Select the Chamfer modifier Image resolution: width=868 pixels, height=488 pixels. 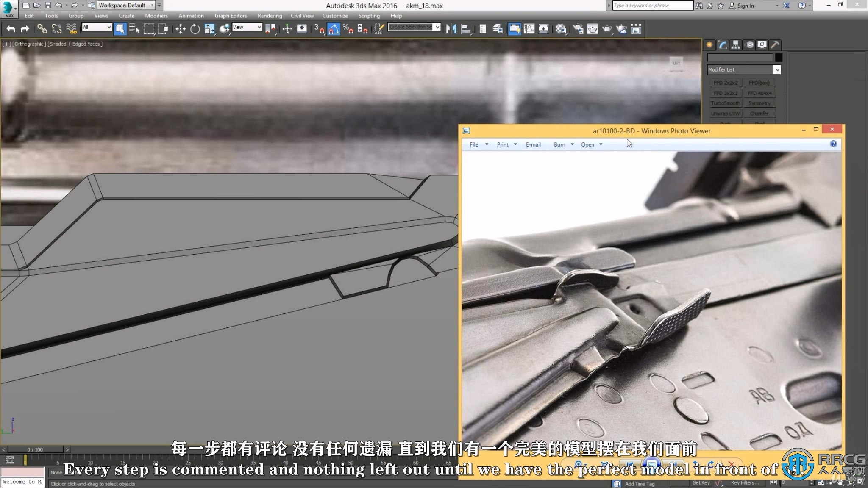(x=759, y=113)
